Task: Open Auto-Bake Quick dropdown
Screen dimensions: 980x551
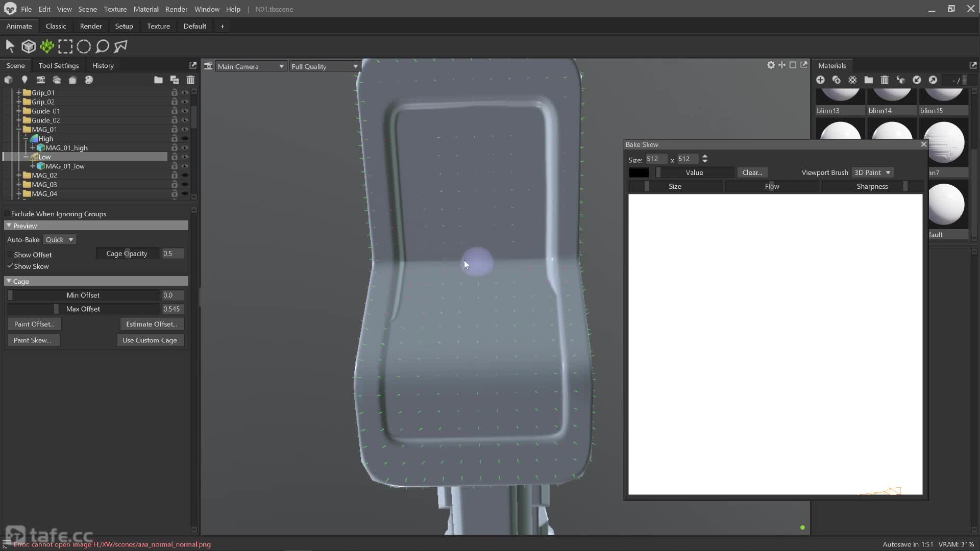Action: [60, 240]
